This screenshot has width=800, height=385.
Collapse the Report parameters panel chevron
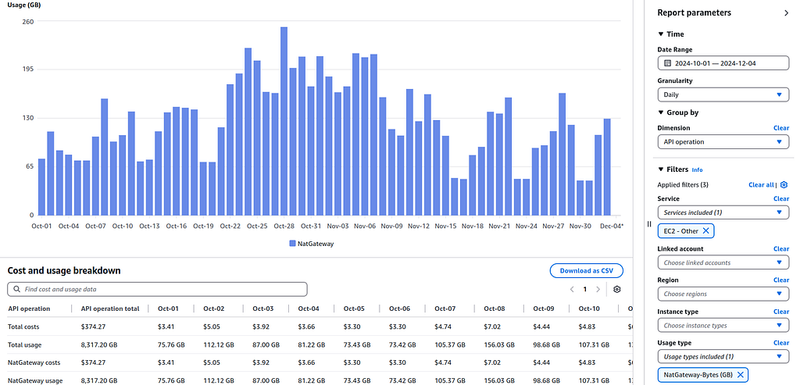(786, 13)
